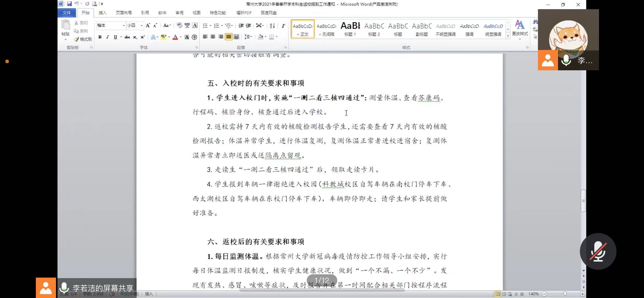
Task: Toggle bold formatting
Action: coord(100,37)
